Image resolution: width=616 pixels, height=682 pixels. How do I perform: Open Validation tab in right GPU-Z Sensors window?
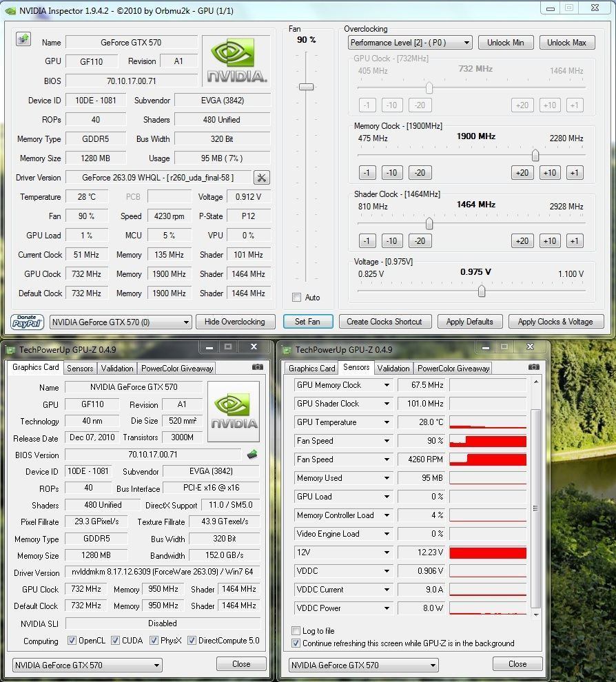393,369
